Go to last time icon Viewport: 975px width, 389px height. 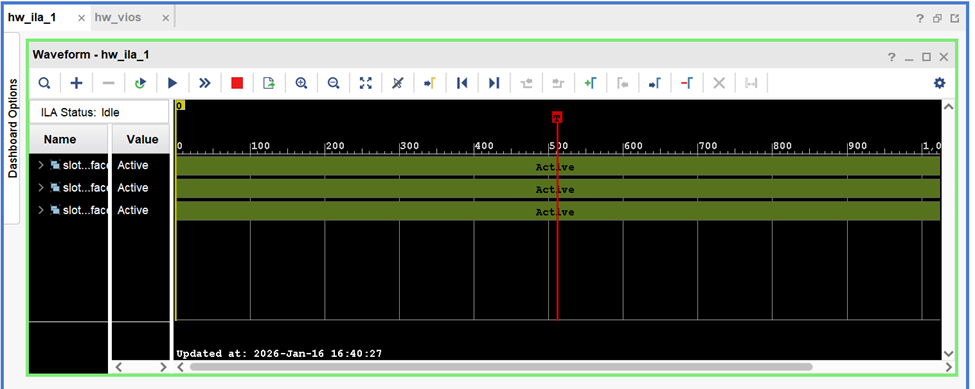[494, 83]
